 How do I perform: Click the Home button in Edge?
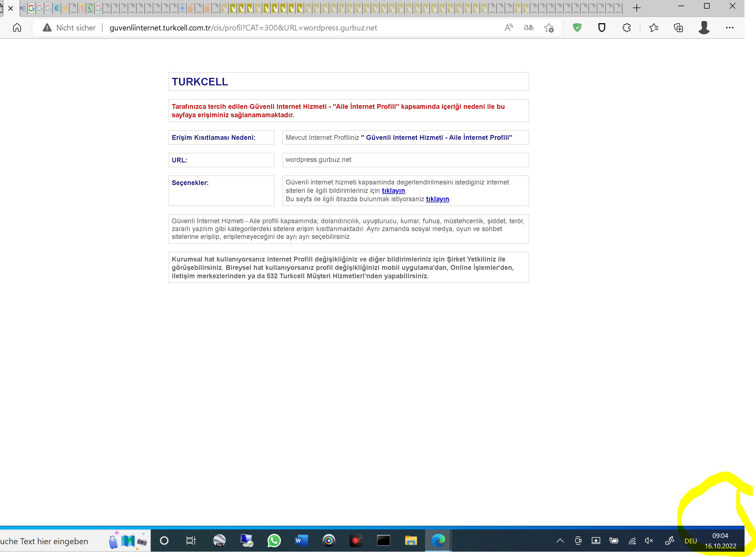click(17, 28)
